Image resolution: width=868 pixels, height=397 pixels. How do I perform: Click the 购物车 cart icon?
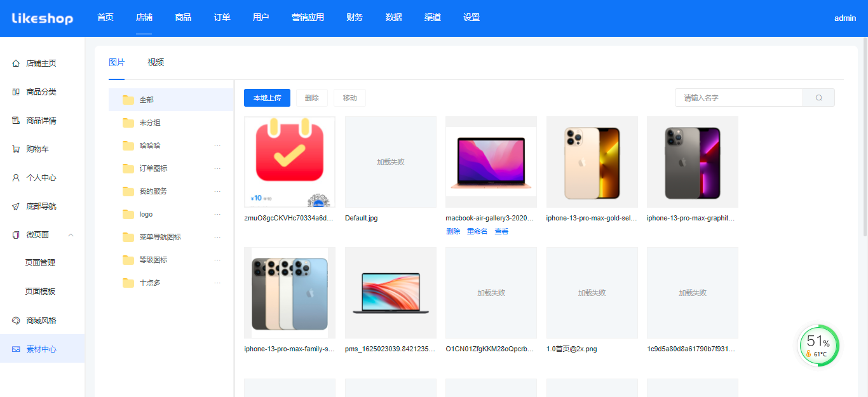(x=16, y=149)
